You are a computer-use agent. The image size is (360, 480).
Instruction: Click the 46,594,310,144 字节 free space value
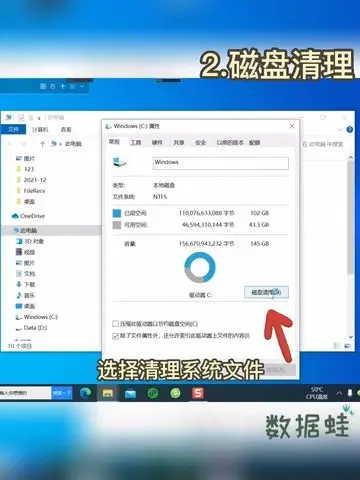click(x=208, y=225)
